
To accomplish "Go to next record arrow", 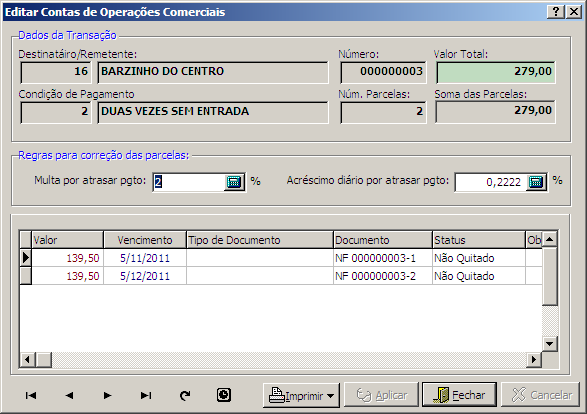I will (x=107, y=395).
